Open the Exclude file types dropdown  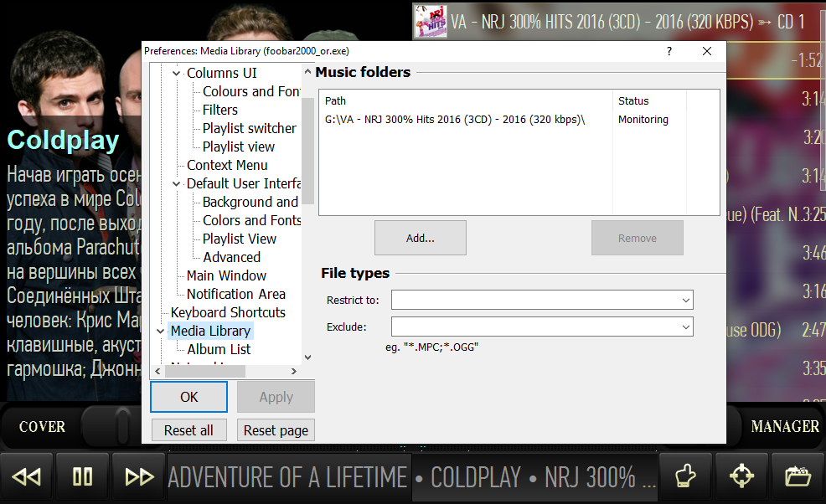click(x=685, y=327)
